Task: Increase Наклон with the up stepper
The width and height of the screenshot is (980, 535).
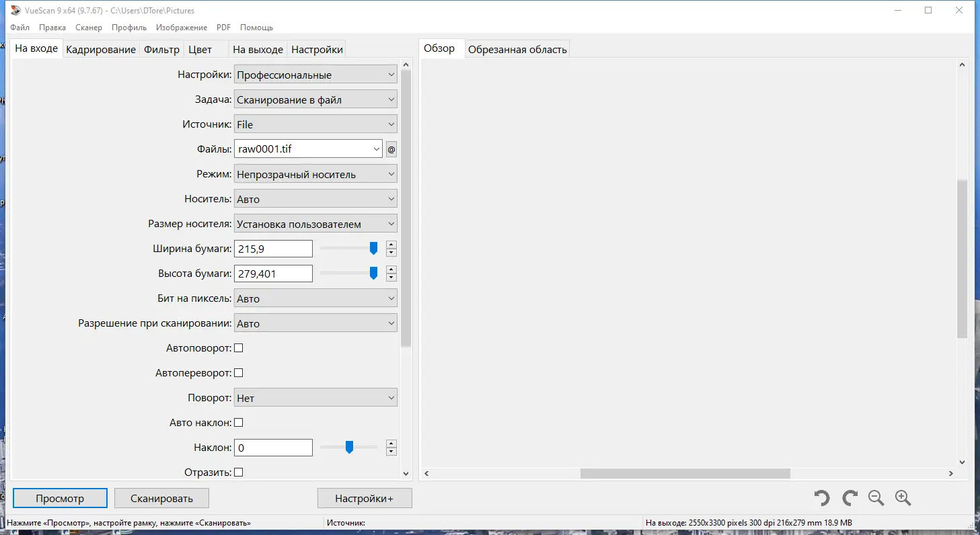Action: pos(391,444)
